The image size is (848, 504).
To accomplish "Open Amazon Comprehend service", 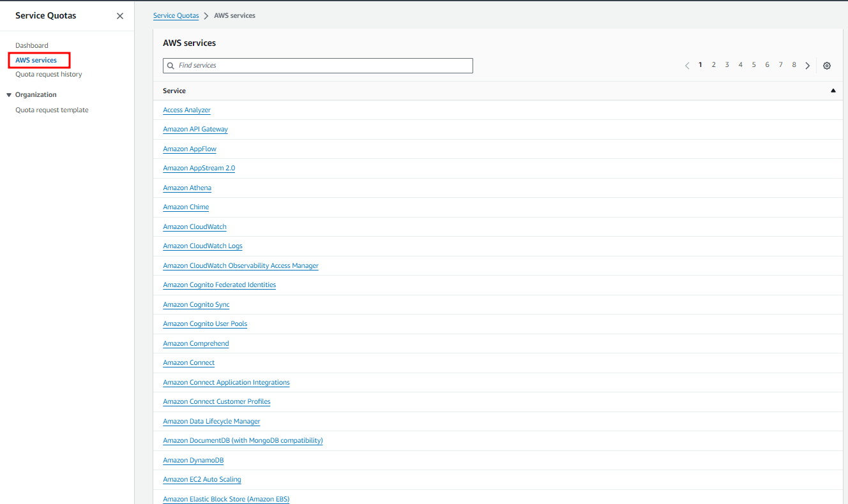I will click(x=196, y=343).
